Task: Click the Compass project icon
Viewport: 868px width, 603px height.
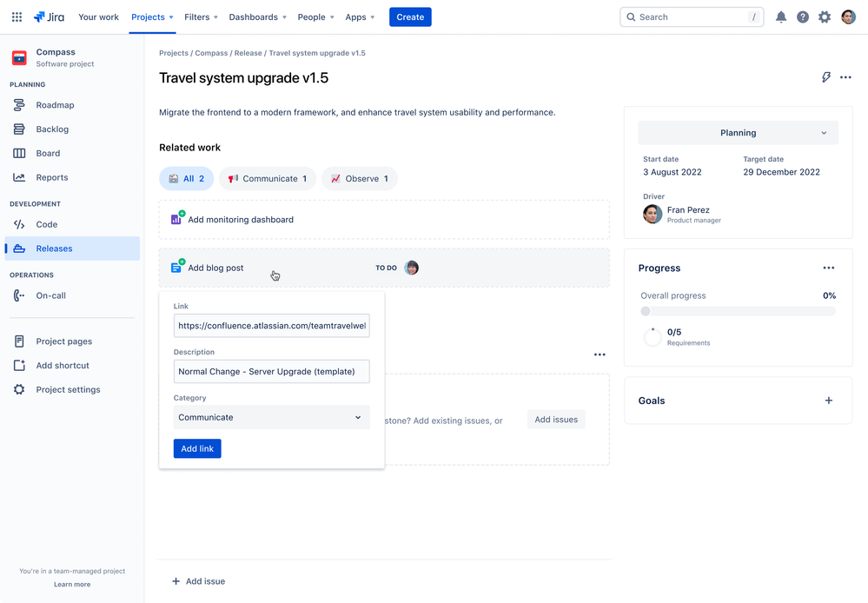Action: (19, 57)
